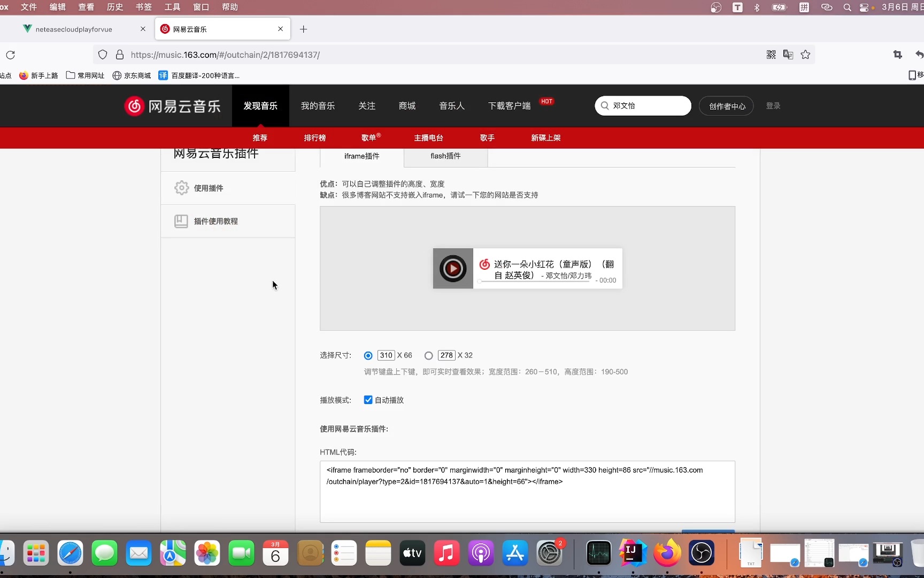Open the 书签 menu in menu bar
The width and height of the screenshot is (924, 578).
click(143, 7)
